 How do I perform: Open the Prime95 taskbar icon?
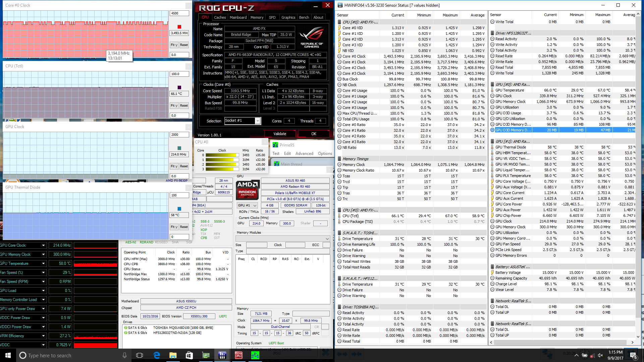[x=255, y=355]
